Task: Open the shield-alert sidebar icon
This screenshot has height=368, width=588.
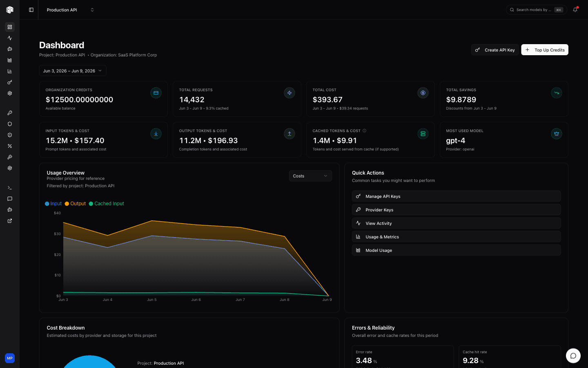Action: [x=10, y=135]
